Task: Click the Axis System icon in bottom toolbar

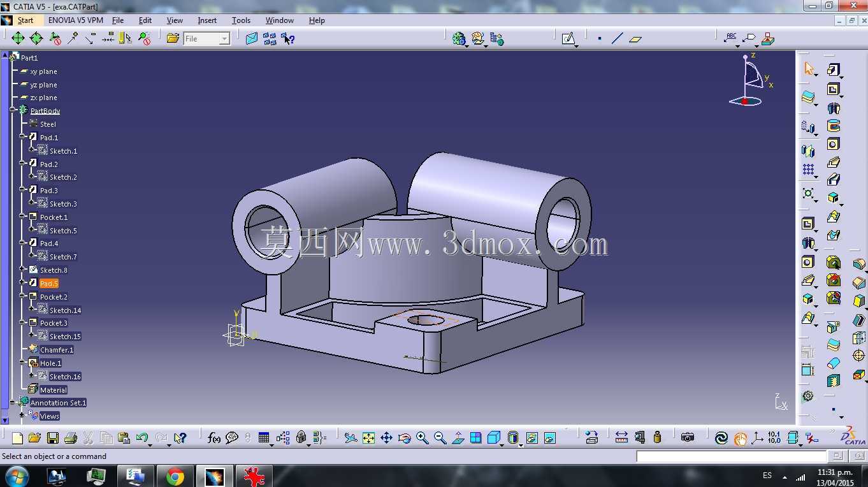Action: pyautogui.click(x=757, y=438)
